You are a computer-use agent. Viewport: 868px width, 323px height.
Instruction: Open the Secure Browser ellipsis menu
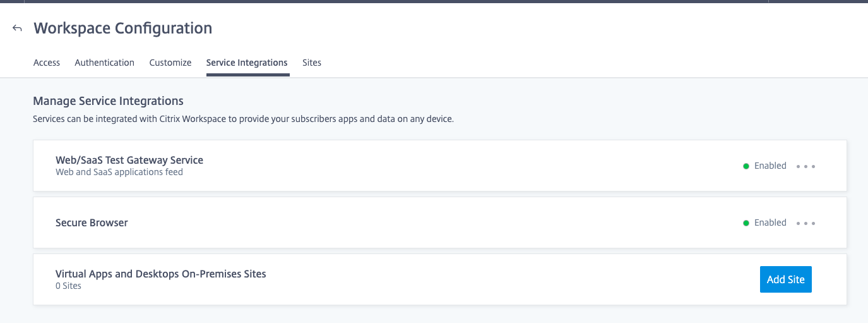[806, 223]
